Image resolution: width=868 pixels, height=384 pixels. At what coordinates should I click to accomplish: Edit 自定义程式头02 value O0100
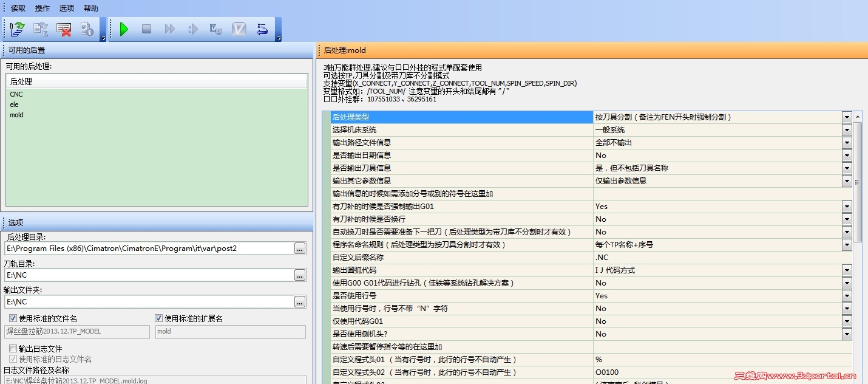[722, 372]
